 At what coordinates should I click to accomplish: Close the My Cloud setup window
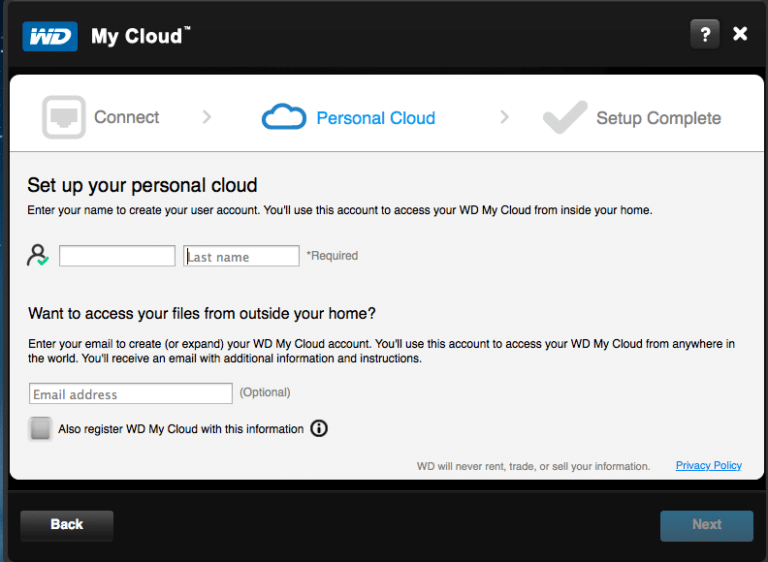pyautogui.click(x=740, y=34)
